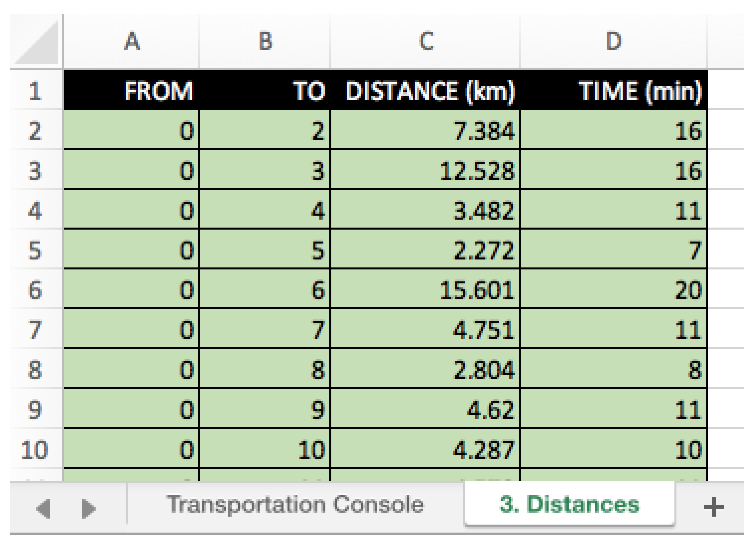Screen dimensions: 756x546
Task: Select the cell containing 15.601
Action: point(425,290)
